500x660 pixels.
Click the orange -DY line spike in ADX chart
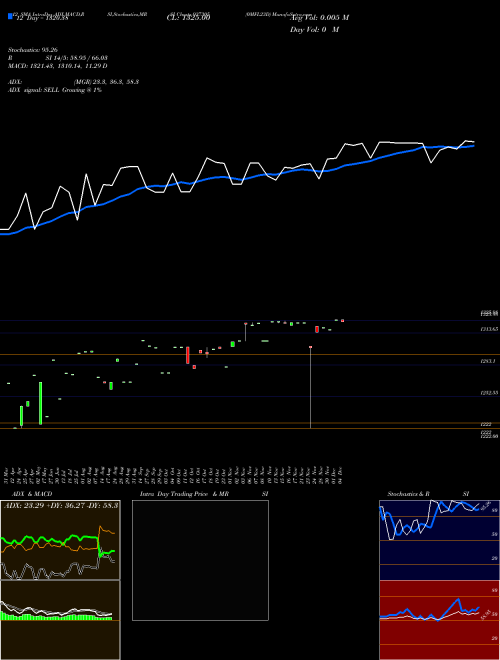click(100, 527)
